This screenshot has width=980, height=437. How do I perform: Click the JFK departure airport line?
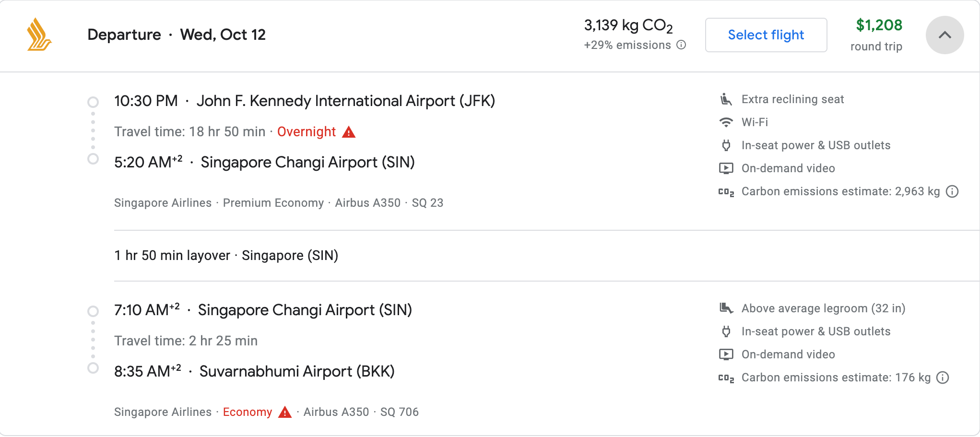pyautogui.click(x=305, y=101)
